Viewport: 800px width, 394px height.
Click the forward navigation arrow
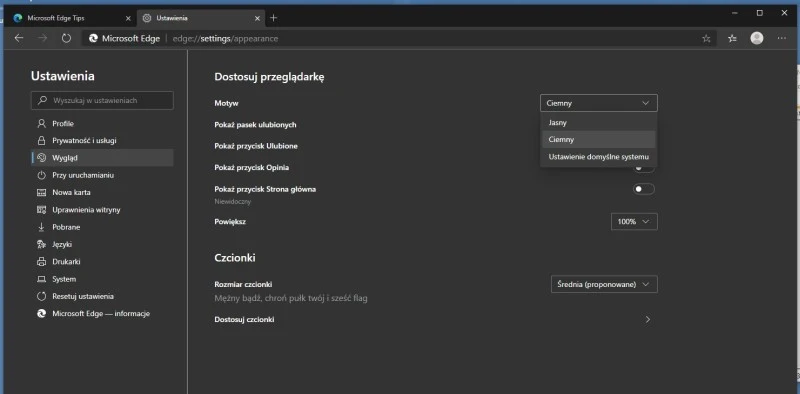click(x=43, y=38)
